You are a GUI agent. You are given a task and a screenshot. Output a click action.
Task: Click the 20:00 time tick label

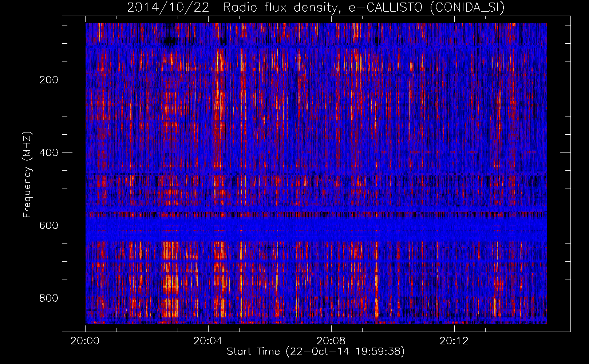[85, 341]
